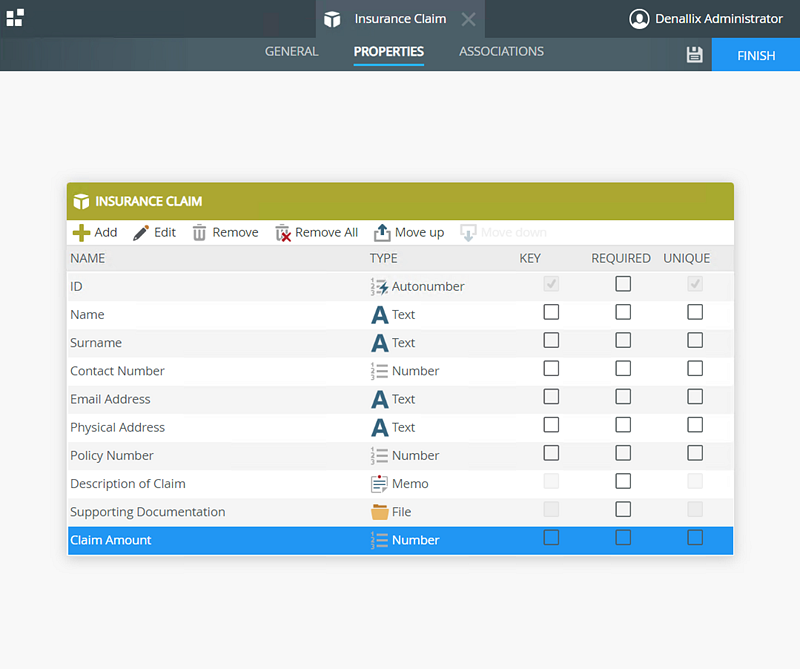Screen dimensions: 800x669
Task: Click the Edit pencil icon
Action: 141,232
